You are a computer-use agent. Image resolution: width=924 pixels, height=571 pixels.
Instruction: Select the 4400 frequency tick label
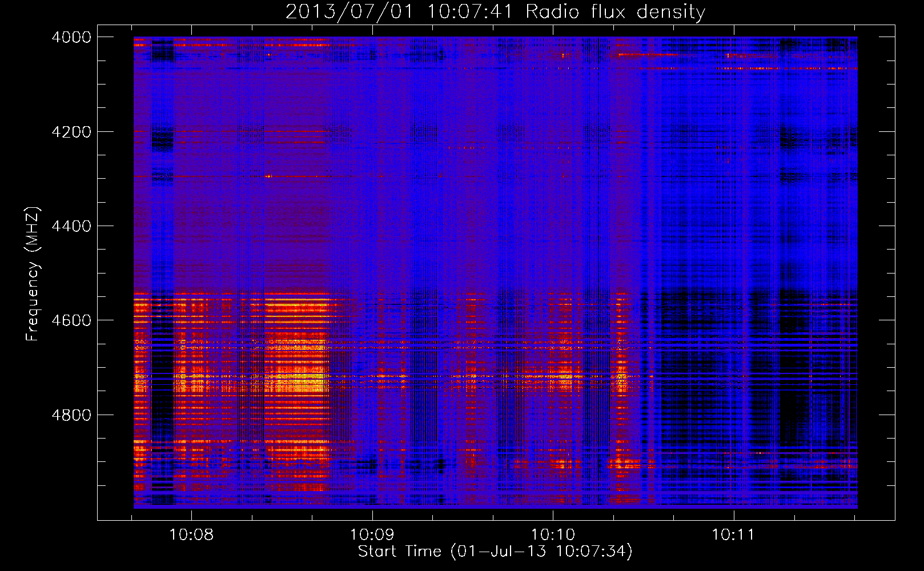coord(71,226)
